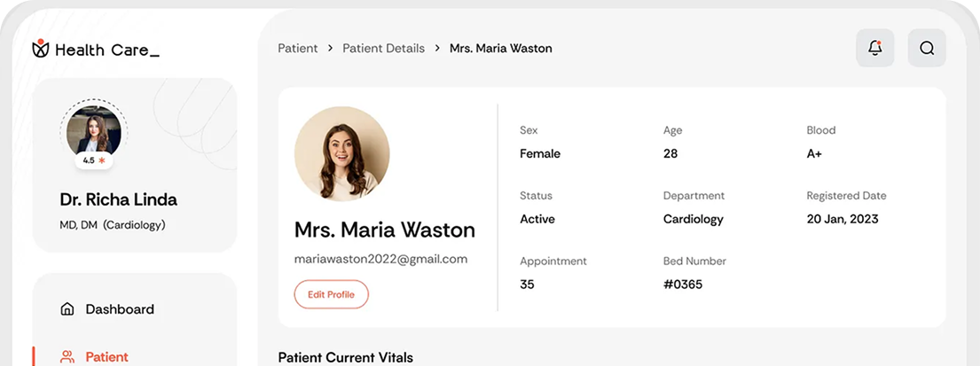Click the Dr. Richa Linda name
The image size is (980, 366).
click(x=118, y=199)
